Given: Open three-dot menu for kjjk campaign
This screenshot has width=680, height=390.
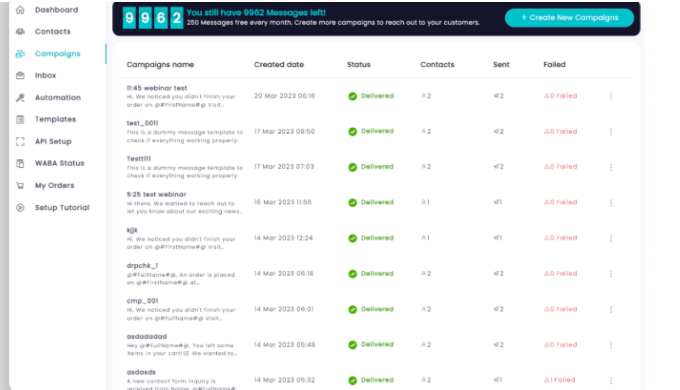Looking at the screenshot, I should [x=611, y=238].
